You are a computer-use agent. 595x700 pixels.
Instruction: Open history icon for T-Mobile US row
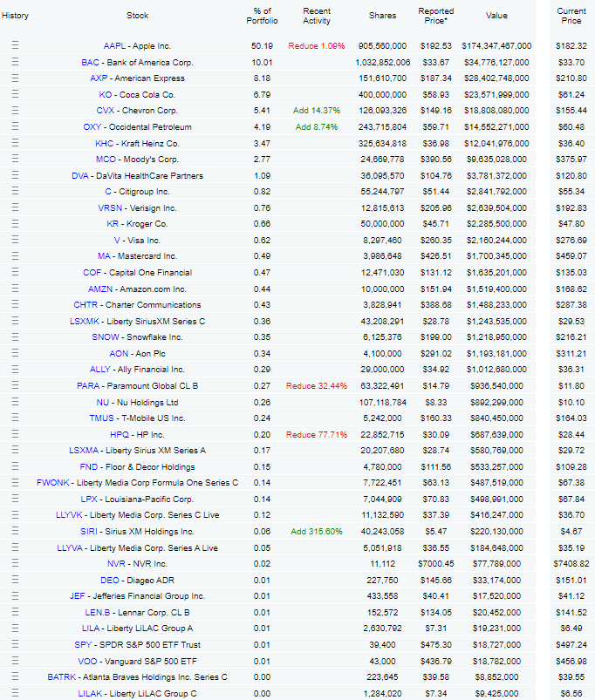coord(15,418)
